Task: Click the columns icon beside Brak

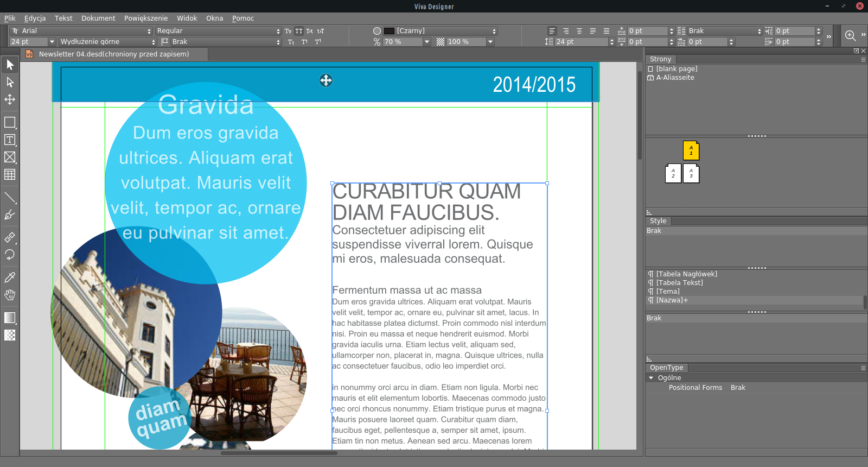Action: point(681,31)
